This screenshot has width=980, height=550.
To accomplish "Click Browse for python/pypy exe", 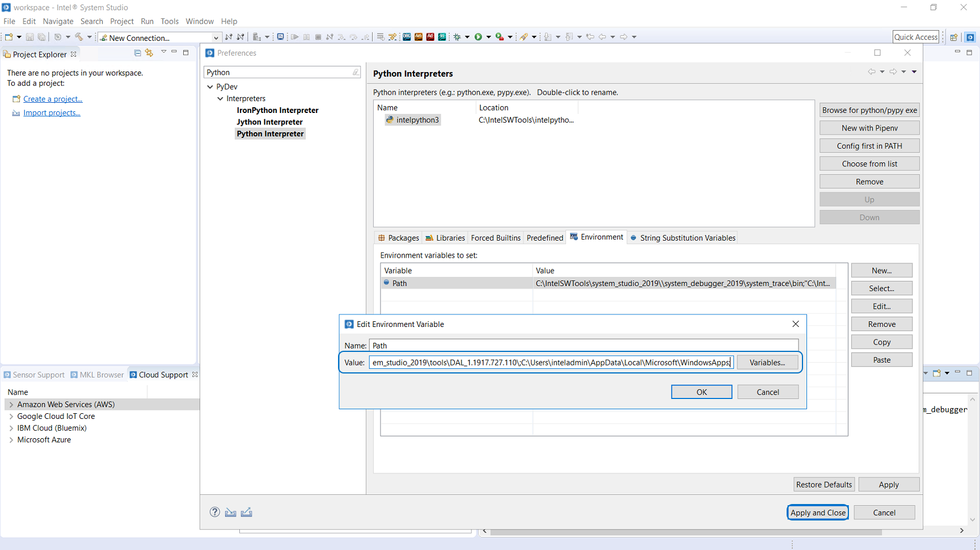I will point(869,110).
